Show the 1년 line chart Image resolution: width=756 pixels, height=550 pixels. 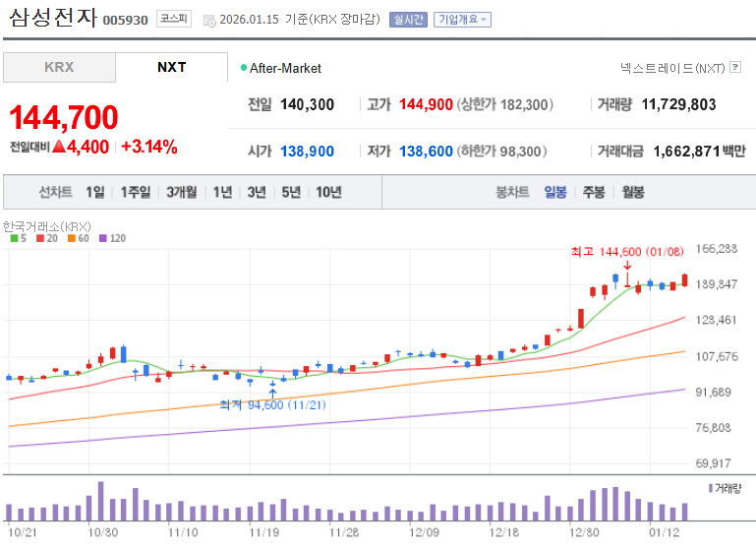point(223,192)
